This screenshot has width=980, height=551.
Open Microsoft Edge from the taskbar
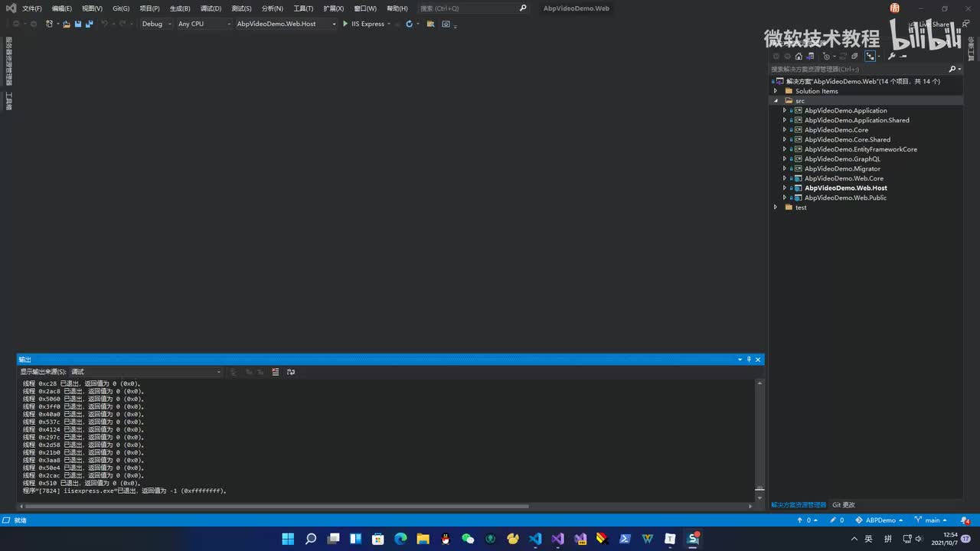tap(400, 539)
